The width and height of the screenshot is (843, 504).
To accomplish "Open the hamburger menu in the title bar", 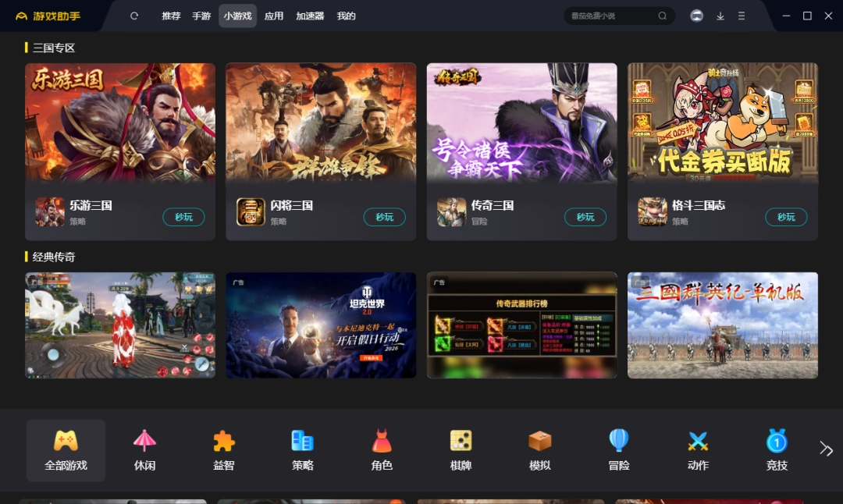I will (741, 15).
